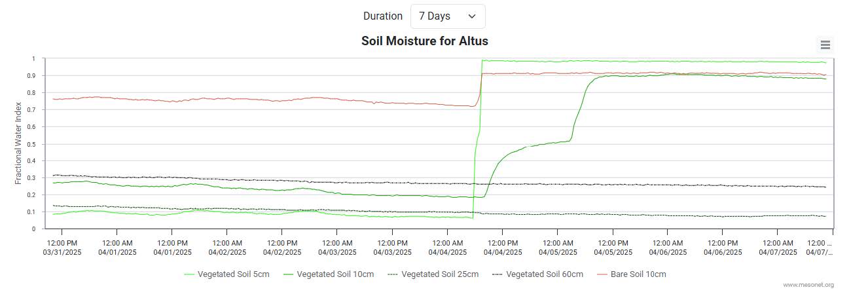Open the Duration 7 Days dropdown
The height and width of the screenshot is (296, 868).
coord(448,16)
